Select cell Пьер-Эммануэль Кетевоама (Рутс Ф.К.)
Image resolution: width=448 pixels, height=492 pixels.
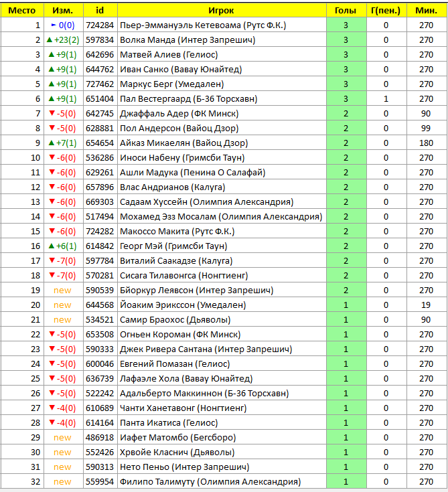(x=222, y=25)
